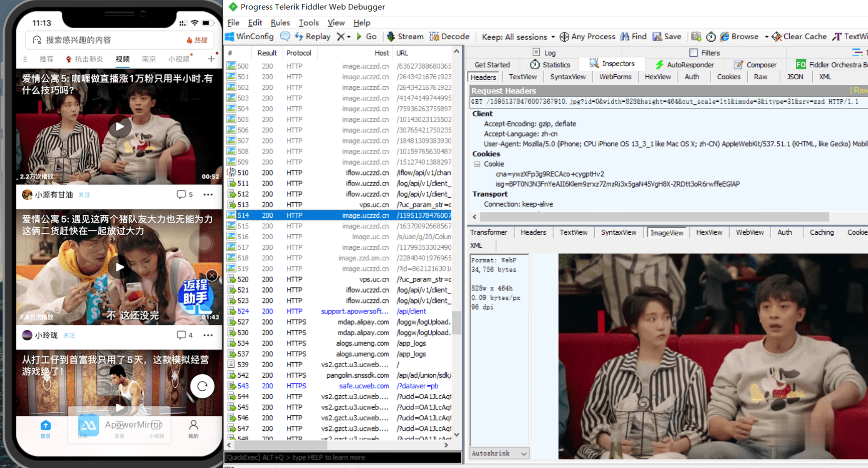Select request Raw inspector tab
The image size is (868, 468).
tap(760, 77)
